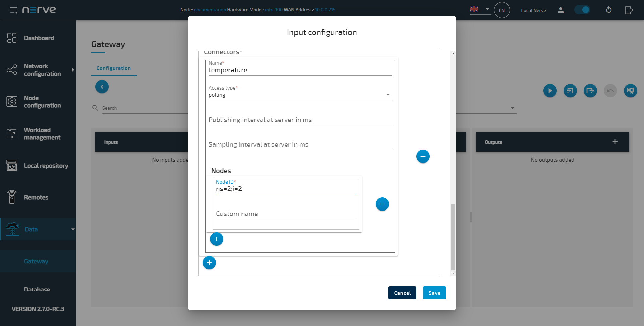The height and width of the screenshot is (326, 644).
Task: Toggle the switch in the top bar
Action: tap(582, 10)
